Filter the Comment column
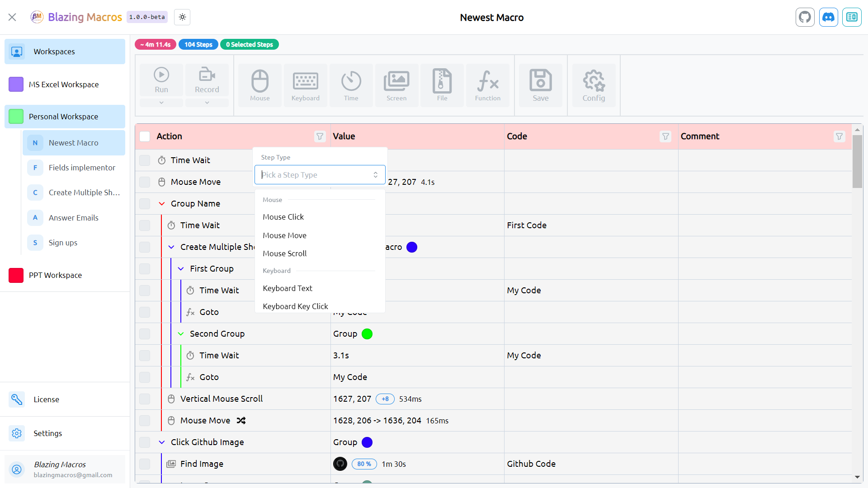Image resolution: width=868 pixels, height=488 pixels. 839,136
